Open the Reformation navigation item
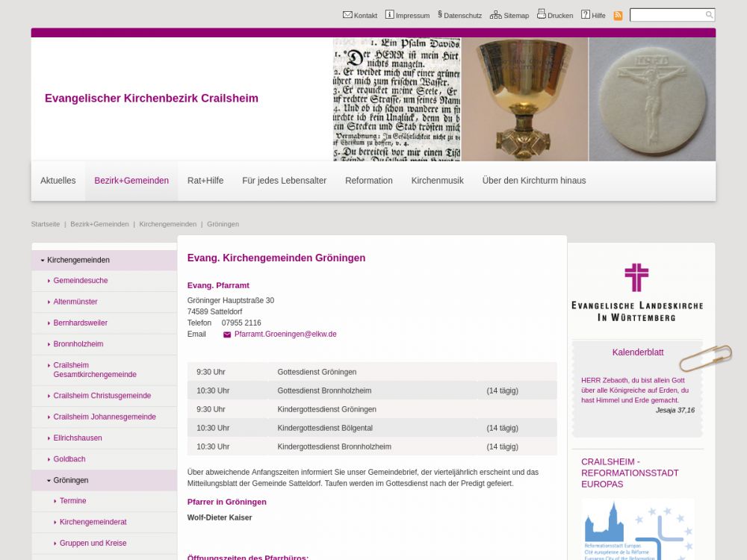This screenshot has width=747, height=560. pos(368,181)
